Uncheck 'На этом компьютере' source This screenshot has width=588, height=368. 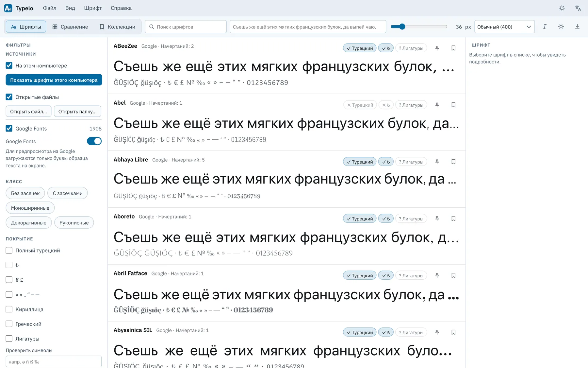pos(9,66)
